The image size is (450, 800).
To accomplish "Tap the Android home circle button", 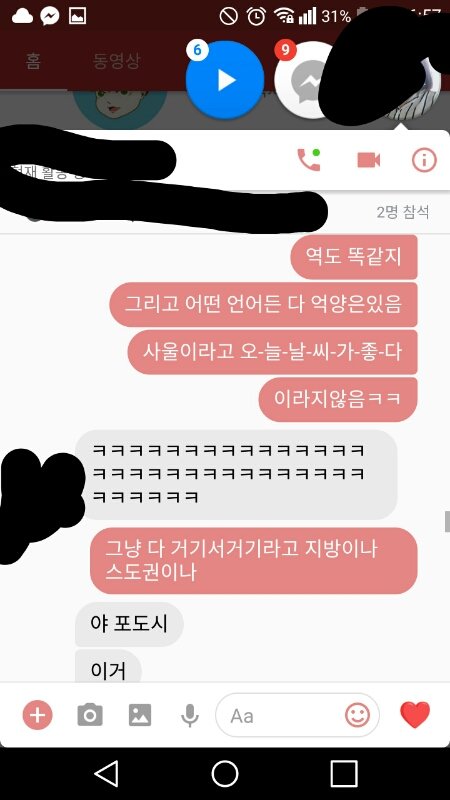I will point(225,773).
